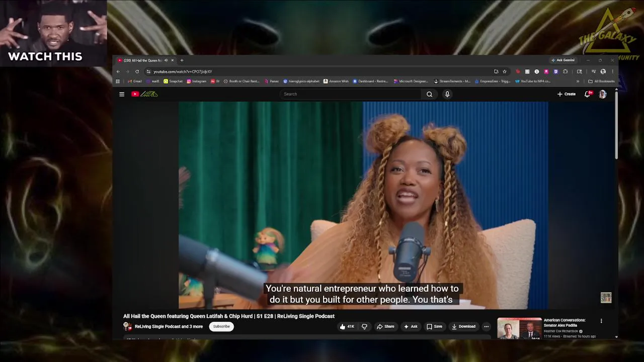Screen dimensions: 644x362
Task: Click install app icon in address bar
Action: pos(496,71)
